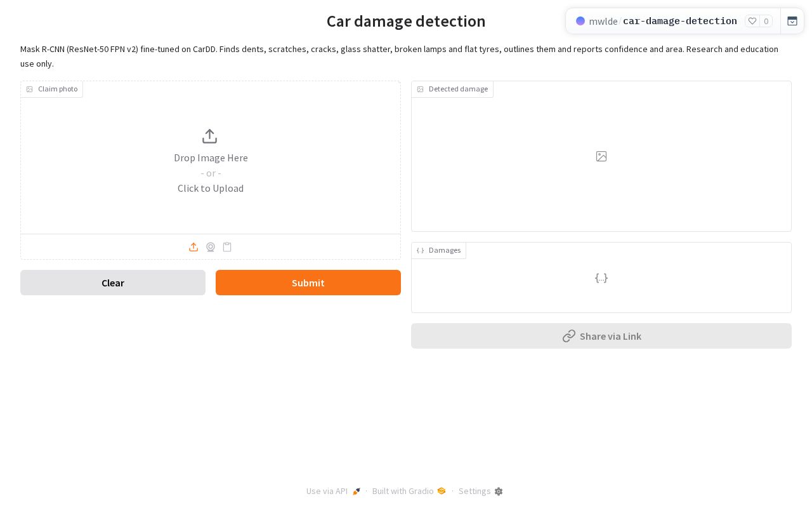812x508 pixels.
Task: Select the upload file source icon
Action: pos(193,247)
